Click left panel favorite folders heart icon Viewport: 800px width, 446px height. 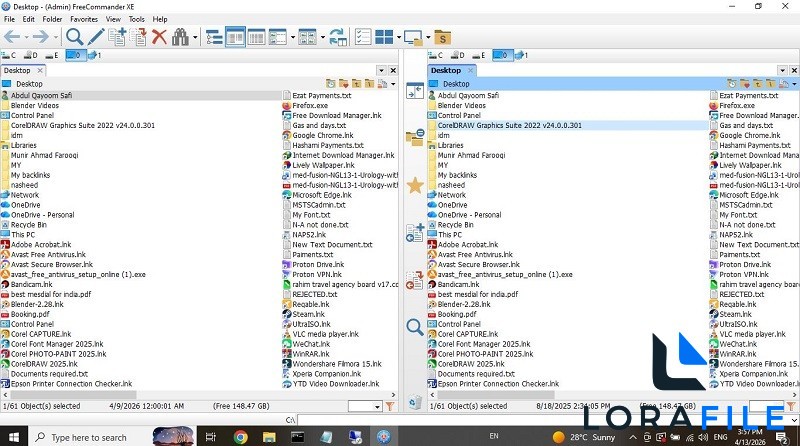(343, 84)
